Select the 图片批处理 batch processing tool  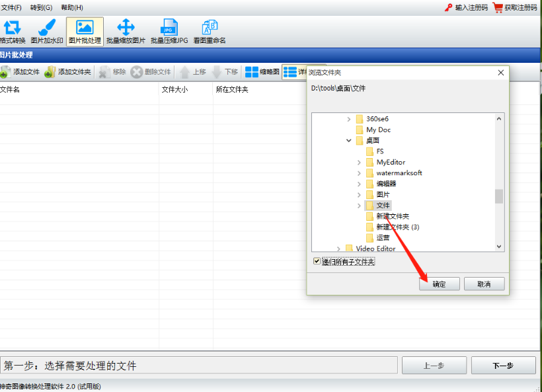point(85,32)
